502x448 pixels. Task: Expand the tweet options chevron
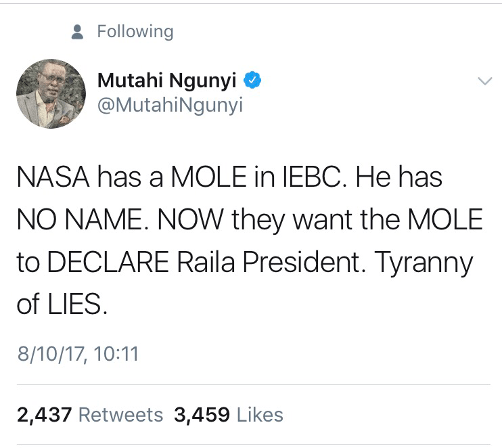click(484, 81)
